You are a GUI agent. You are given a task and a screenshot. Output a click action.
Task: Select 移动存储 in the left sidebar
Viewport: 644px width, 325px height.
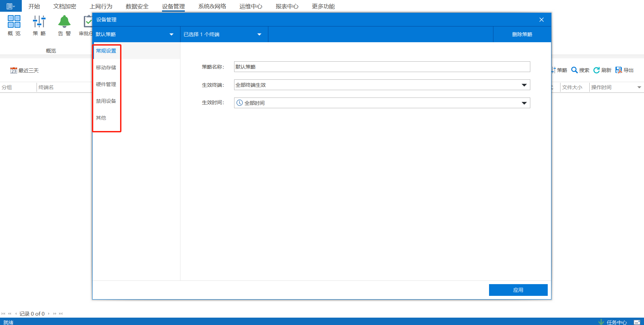(x=106, y=68)
